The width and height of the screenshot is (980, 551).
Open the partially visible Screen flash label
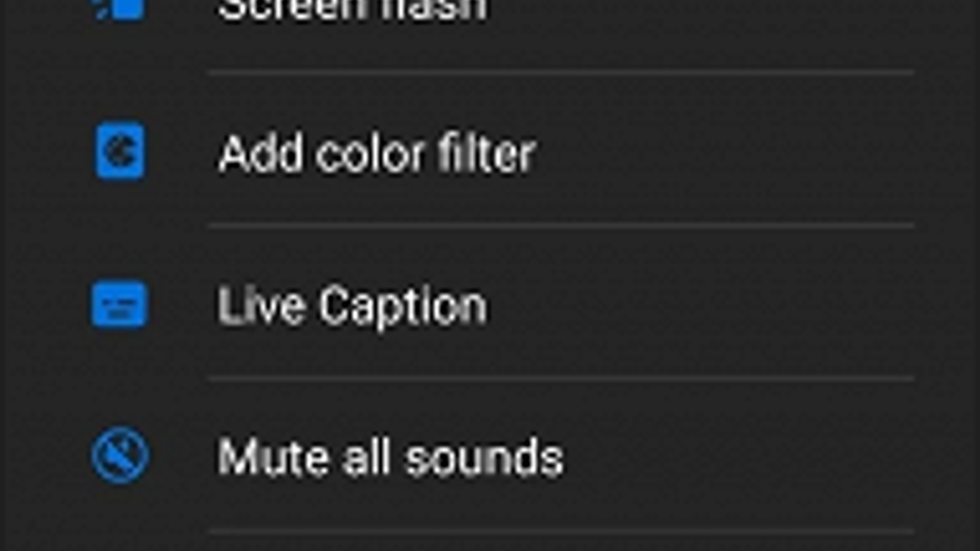(352, 10)
